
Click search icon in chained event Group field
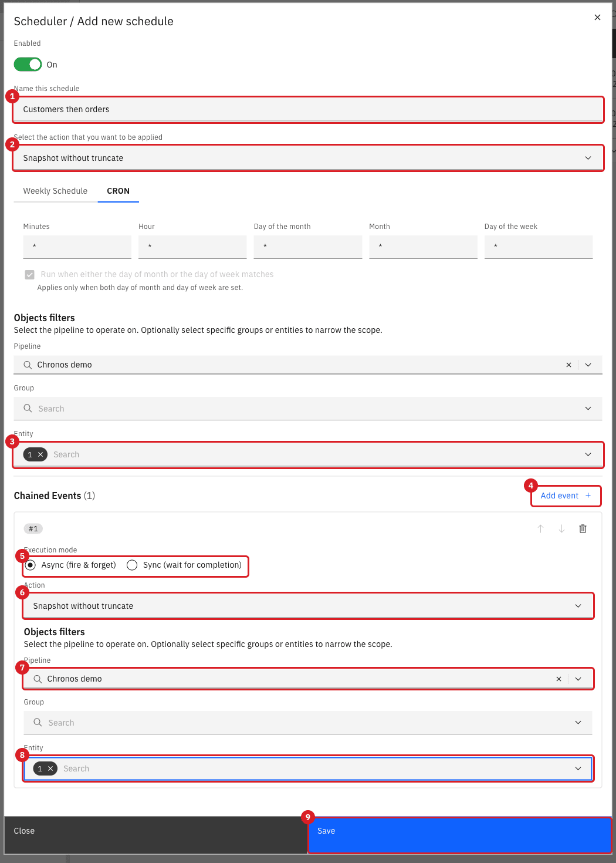coord(38,722)
